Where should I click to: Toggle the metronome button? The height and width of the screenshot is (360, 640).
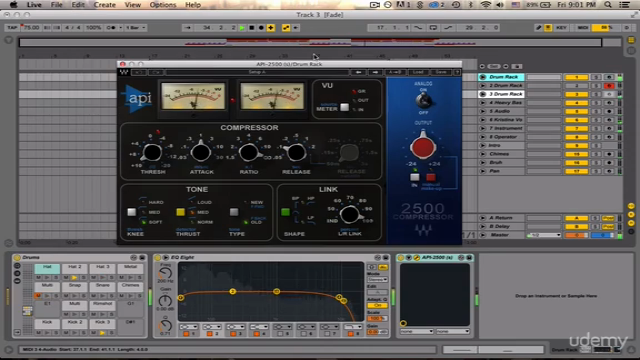[111, 28]
